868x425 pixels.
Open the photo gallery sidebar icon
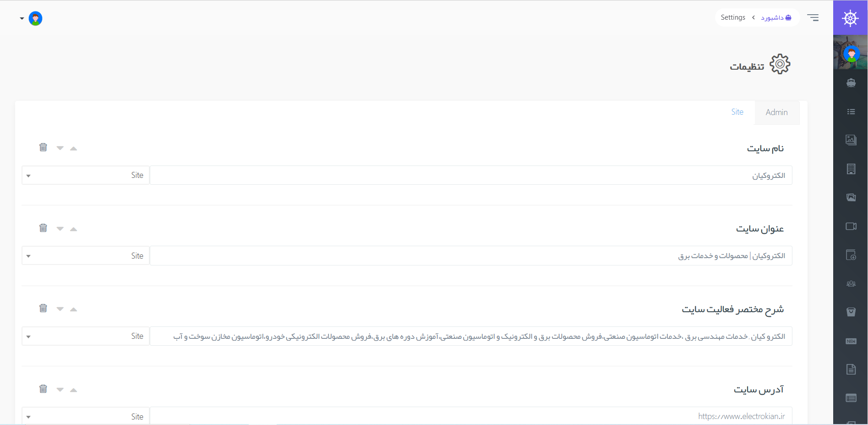(851, 198)
